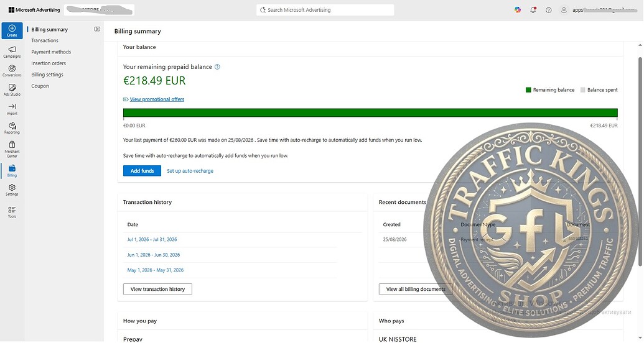644x343 pixels.
Task: Click the How you pay heading
Action: click(x=140, y=321)
